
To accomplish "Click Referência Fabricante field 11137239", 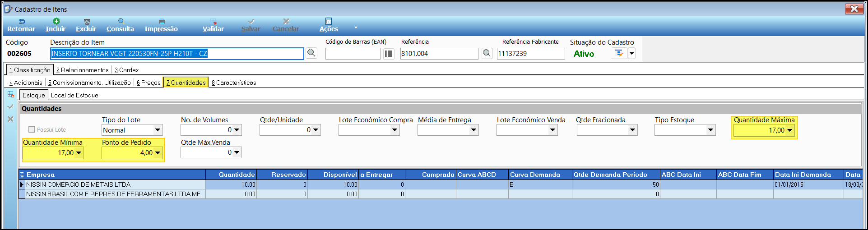I will [x=531, y=54].
